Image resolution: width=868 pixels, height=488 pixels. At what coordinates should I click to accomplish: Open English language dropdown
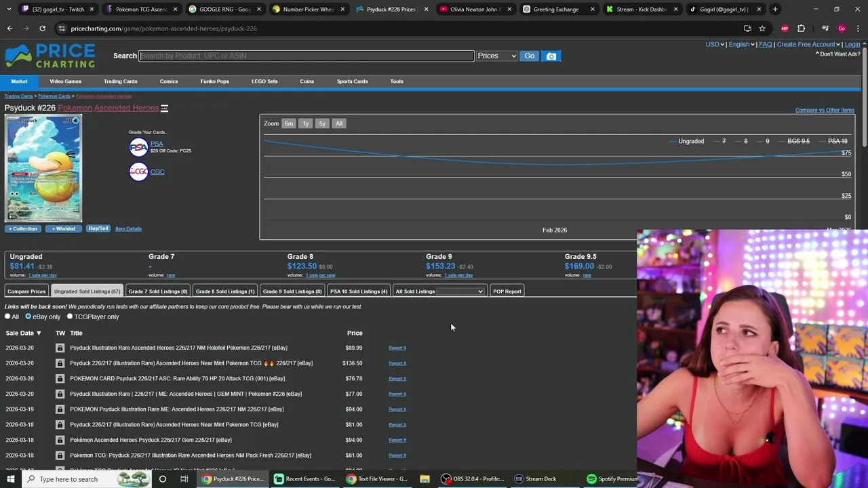pyautogui.click(x=741, y=45)
